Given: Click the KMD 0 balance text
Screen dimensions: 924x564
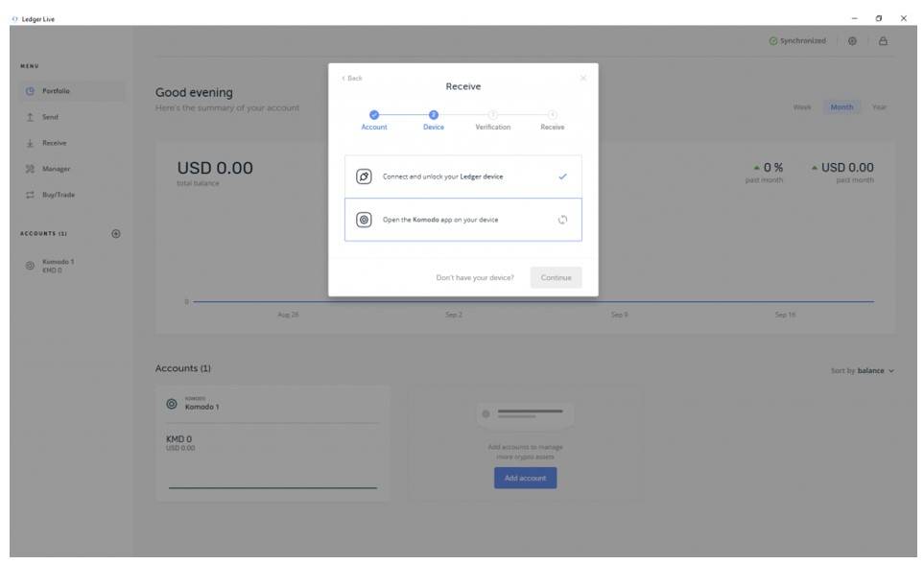Looking at the screenshot, I should (179, 439).
